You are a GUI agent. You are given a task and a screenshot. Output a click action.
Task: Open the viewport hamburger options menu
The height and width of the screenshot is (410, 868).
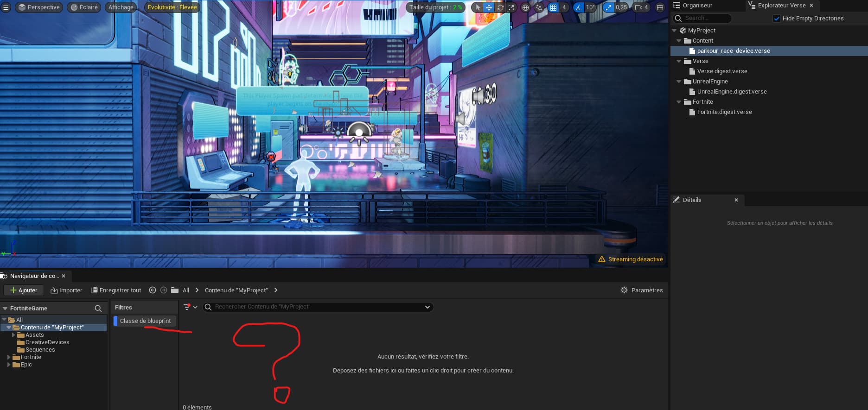6,7
